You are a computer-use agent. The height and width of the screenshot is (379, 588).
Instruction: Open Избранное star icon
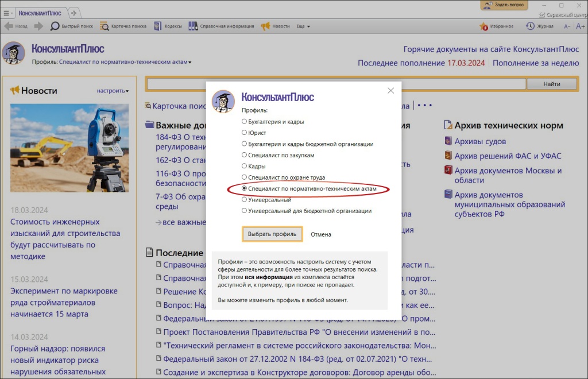pos(483,26)
